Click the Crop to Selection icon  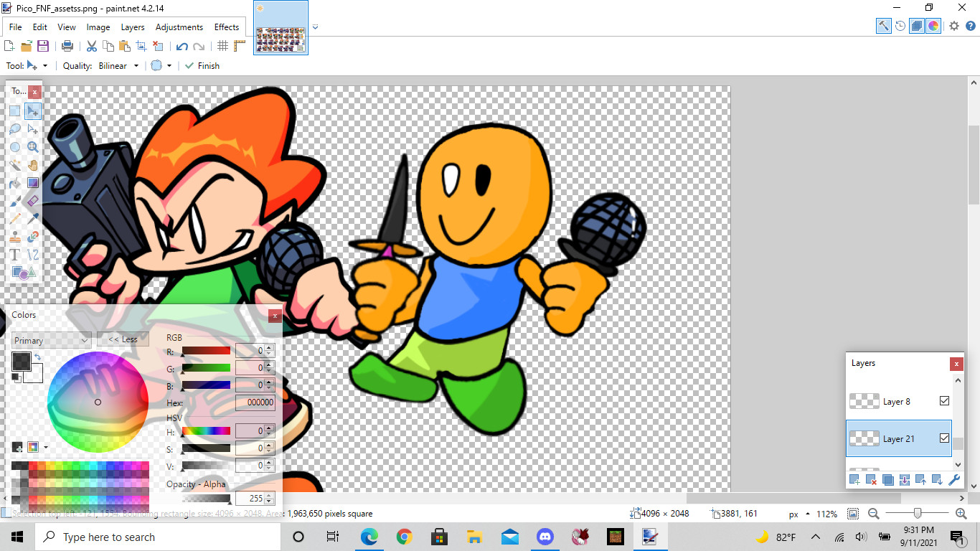click(x=141, y=46)
